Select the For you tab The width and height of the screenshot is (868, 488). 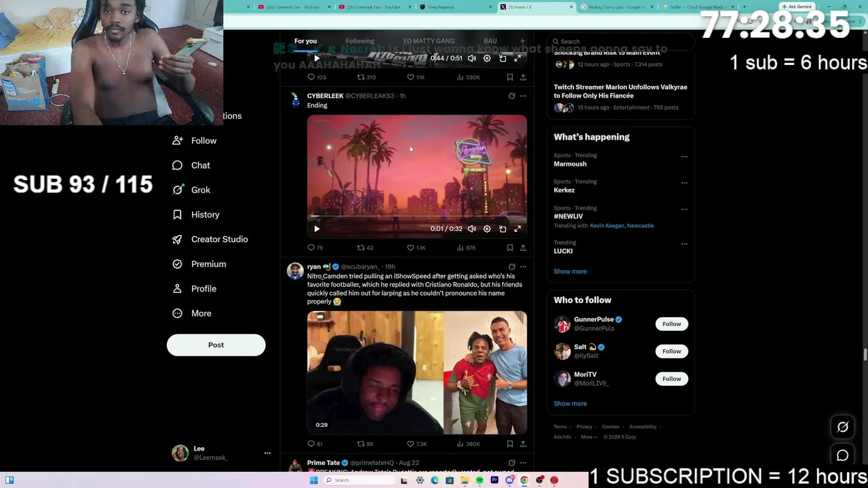(305, 41)
